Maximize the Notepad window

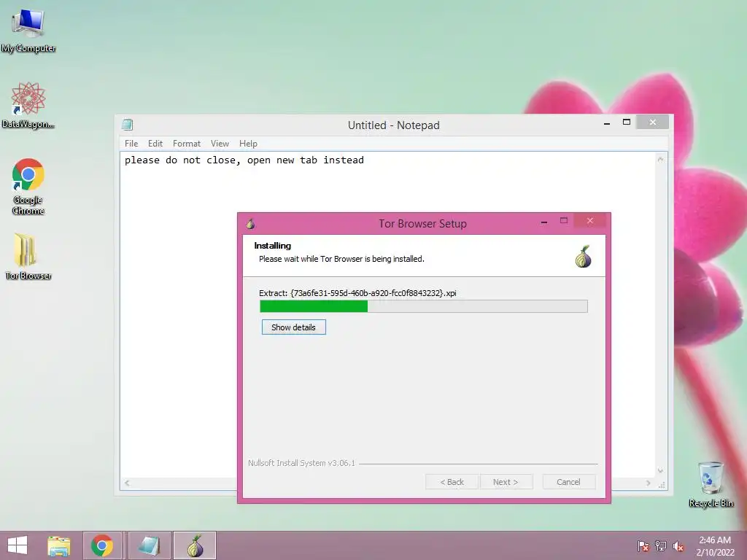tap(627, 122)
